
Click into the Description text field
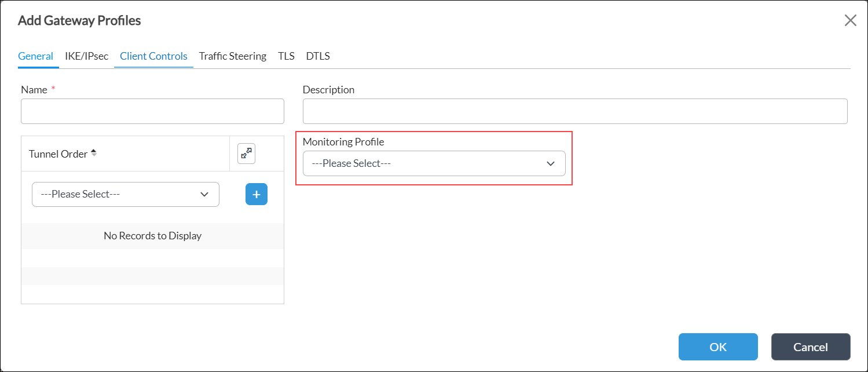tap(574, 111)
